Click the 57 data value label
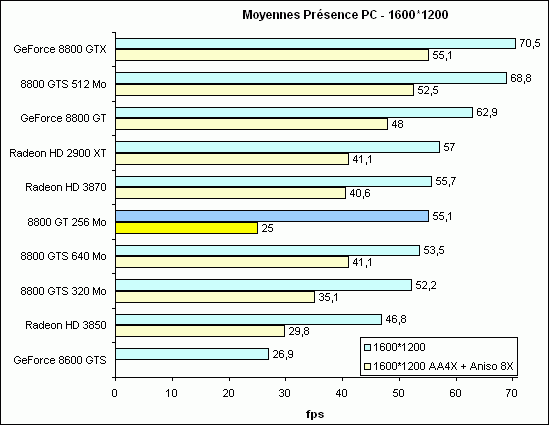 (x=449, y=147)
